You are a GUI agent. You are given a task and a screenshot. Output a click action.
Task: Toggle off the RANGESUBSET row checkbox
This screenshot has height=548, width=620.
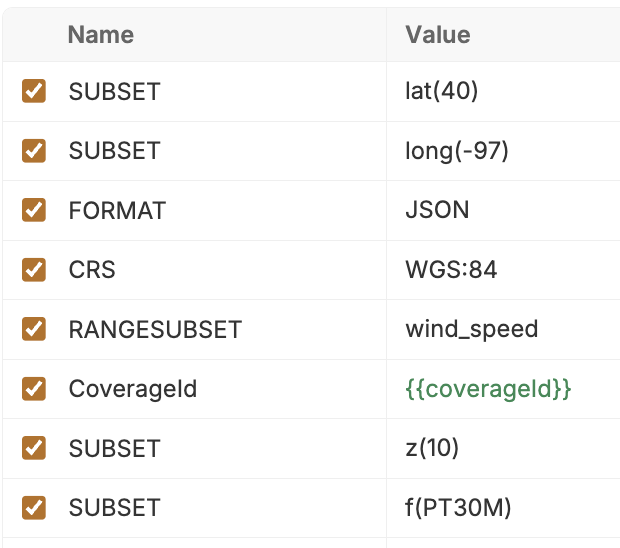[x=34, y=329]
